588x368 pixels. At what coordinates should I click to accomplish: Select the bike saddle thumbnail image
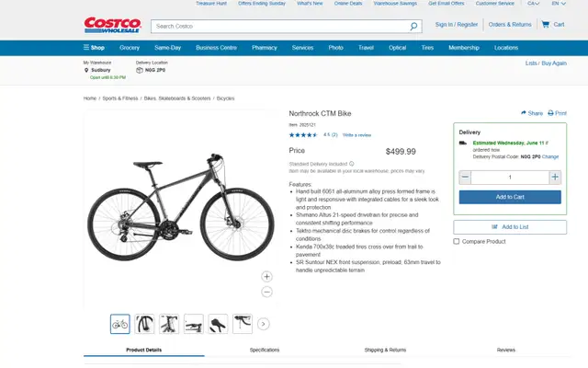pos(218,324)
